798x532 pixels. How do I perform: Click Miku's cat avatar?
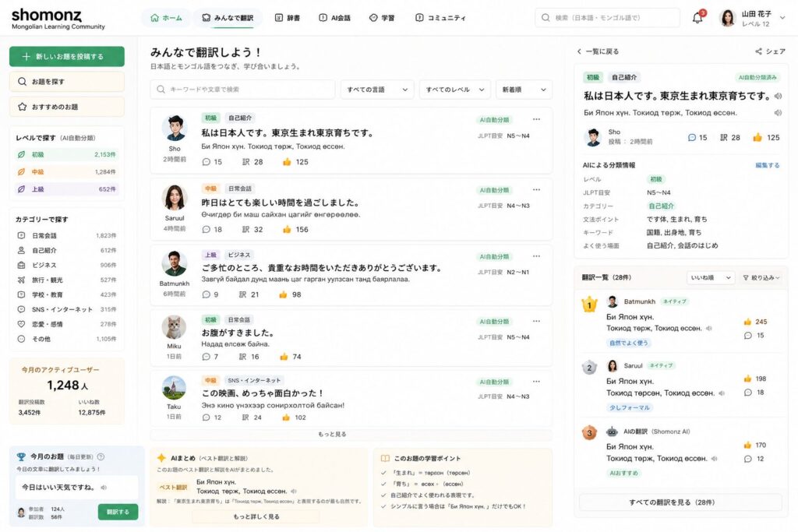click(174, 327)
